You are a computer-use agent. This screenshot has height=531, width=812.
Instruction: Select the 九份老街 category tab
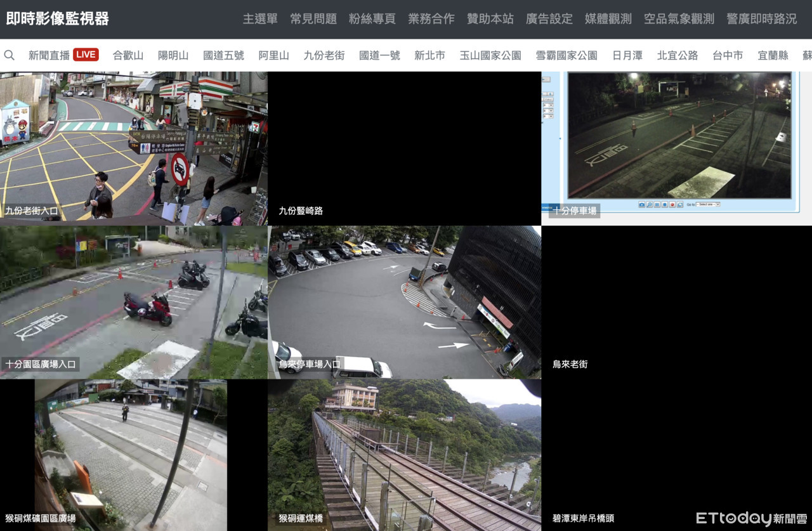coord(324,55)
